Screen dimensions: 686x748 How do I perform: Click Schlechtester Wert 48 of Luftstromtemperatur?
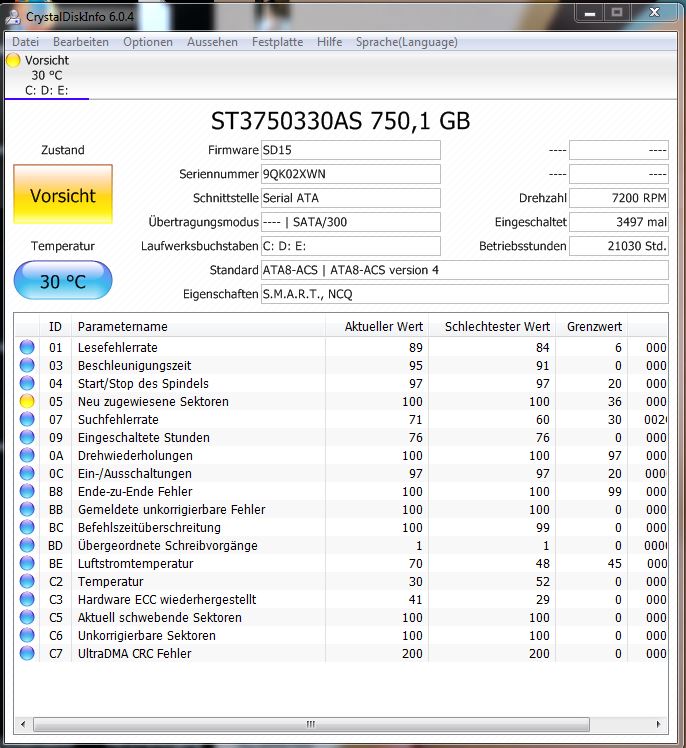pyautogui.click(x=542, y=563)
